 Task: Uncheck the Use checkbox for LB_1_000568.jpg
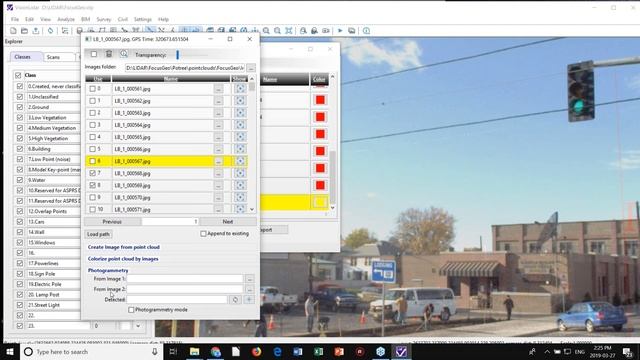pos(93,173)
